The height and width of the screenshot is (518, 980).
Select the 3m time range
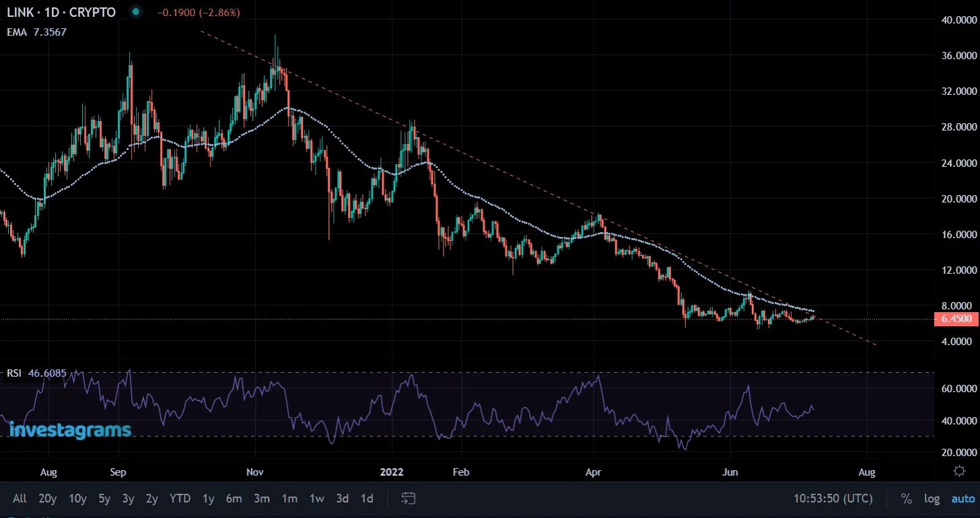pos(262,498)
